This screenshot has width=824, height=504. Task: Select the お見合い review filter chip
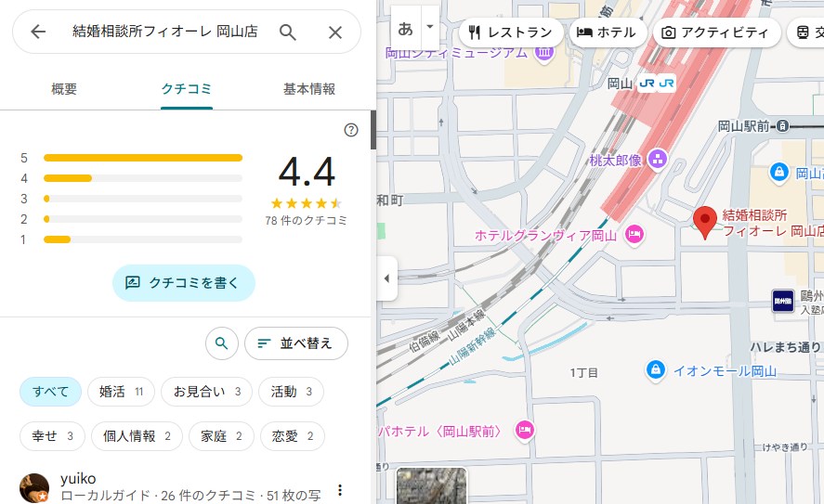coord(206,392)
